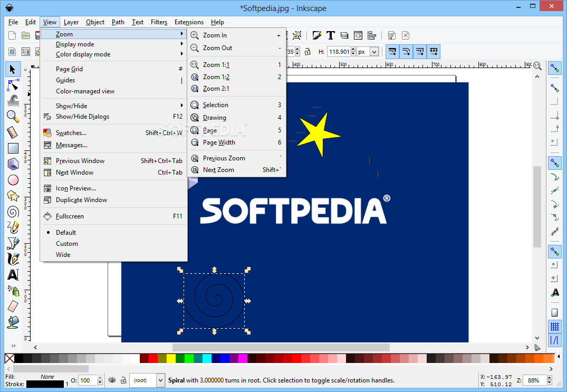Toggle snap to grid button
The height and width of the screenshot is (392, 567).
tap(555, 327)
